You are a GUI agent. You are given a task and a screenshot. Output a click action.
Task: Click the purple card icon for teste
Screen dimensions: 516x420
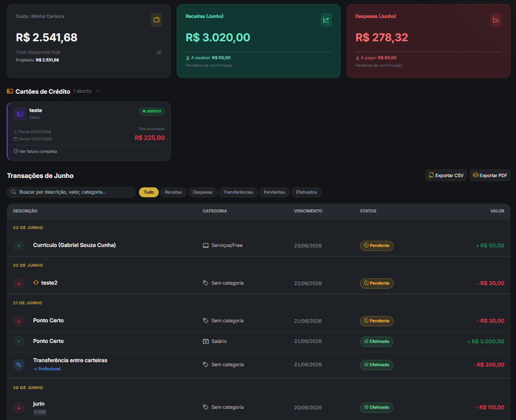point(20,114)
